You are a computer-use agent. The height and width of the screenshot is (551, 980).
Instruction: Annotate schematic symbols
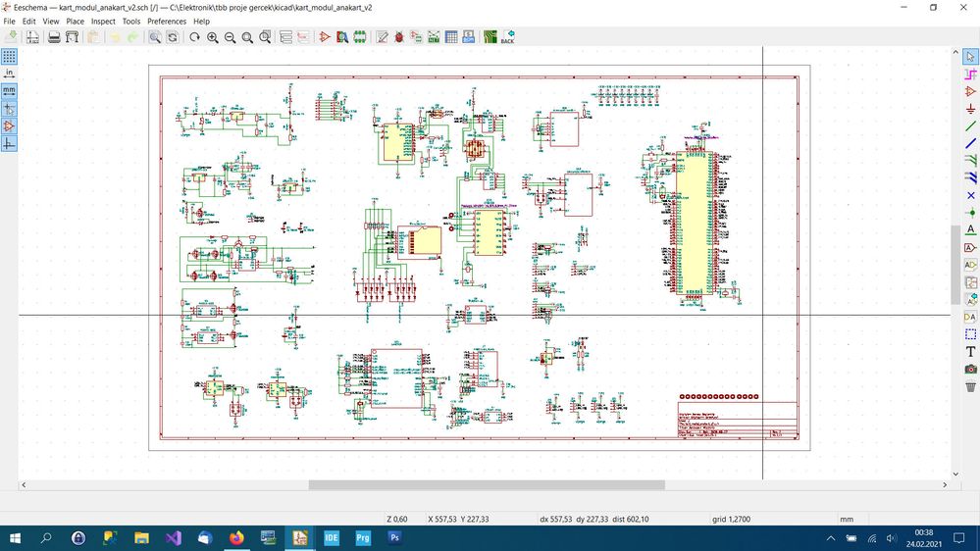click(382, 37)
